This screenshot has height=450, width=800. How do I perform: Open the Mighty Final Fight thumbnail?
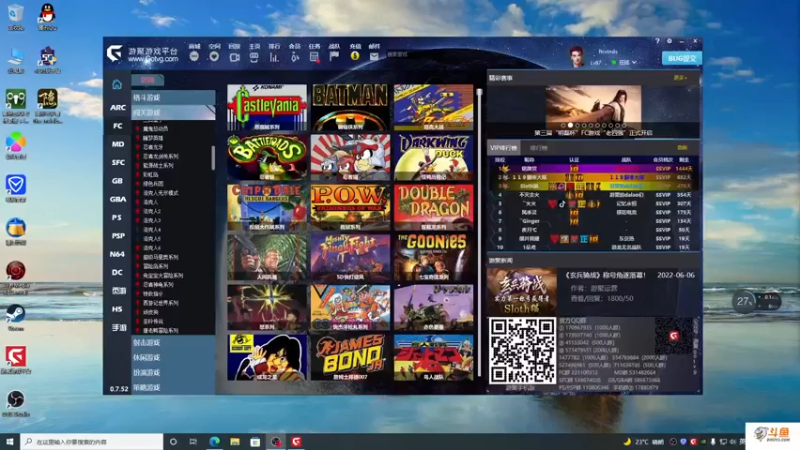[x=350, y=257]
